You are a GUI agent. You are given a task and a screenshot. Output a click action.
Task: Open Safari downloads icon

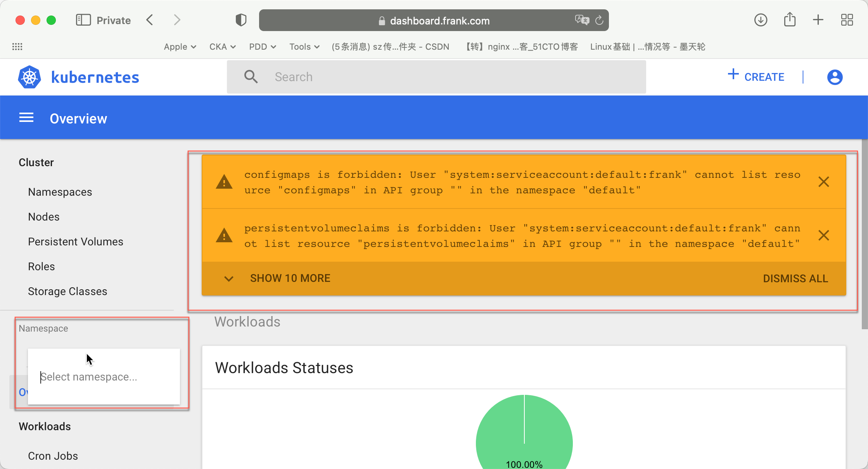click(761, 20)
